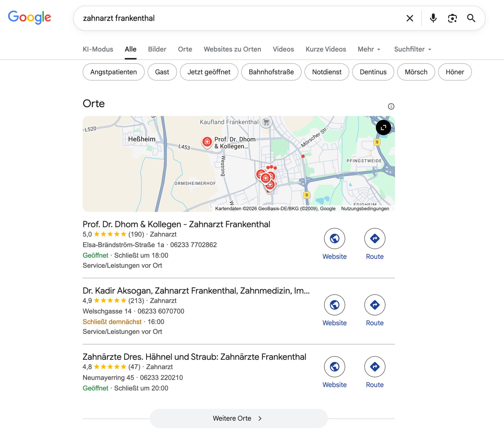Start voice search via the microphone icon
Image resolution: width=504 pixels, height=439 pixels.
pos(433,18)
